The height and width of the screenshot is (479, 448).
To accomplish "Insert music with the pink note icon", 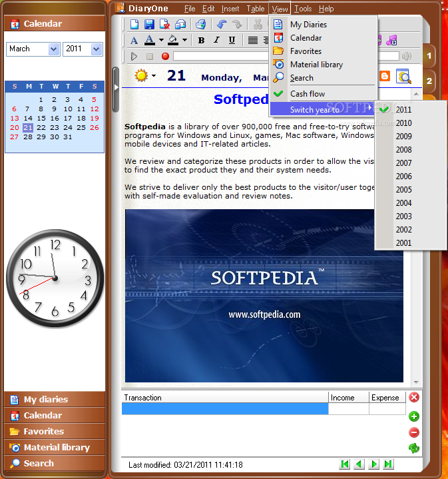I will [x=392, y=40].
